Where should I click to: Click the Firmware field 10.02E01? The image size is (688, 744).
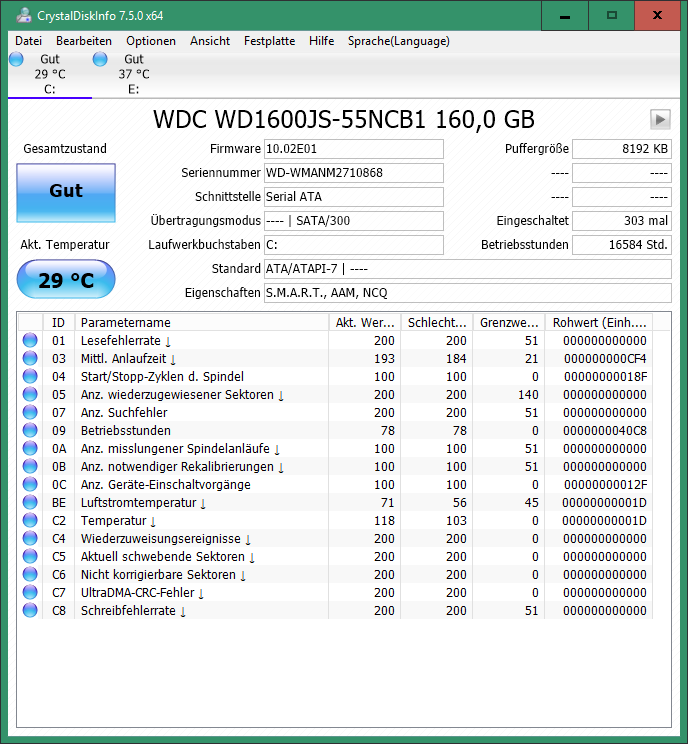click(353, 149)
